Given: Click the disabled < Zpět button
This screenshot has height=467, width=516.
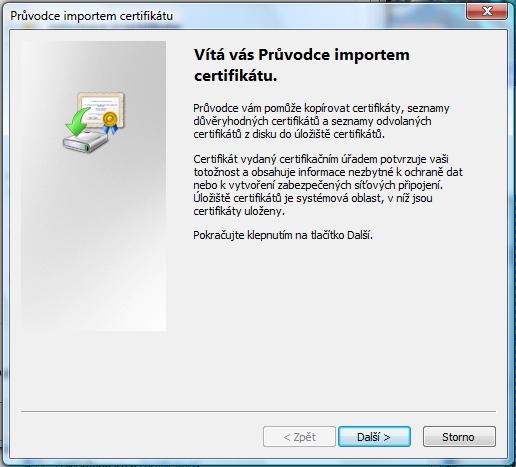Looking at the screenshot, I should (299, 437).
